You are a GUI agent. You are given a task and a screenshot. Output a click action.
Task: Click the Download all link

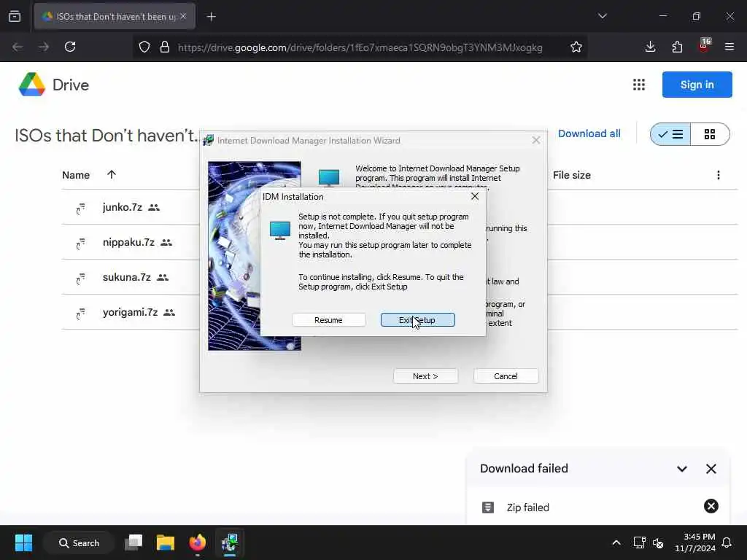(589, 134)
